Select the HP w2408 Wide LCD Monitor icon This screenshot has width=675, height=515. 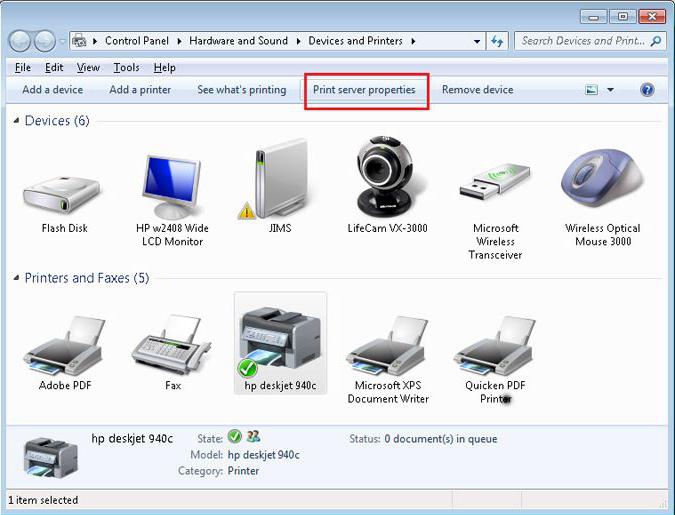pos(172,187)
